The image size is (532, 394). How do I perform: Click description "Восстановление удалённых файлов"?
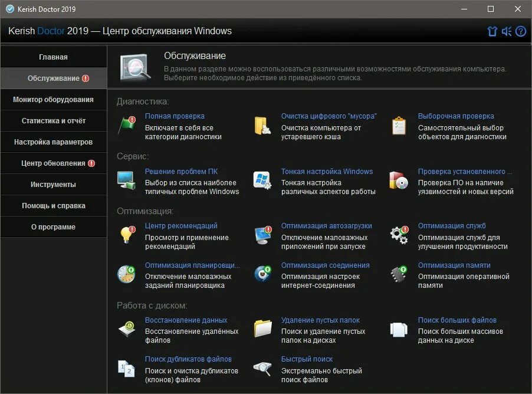pyautogui.click(x=192, y=336)
